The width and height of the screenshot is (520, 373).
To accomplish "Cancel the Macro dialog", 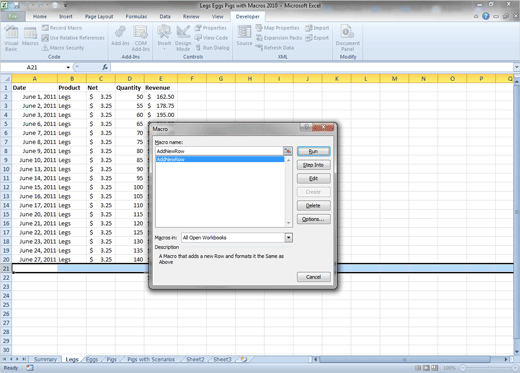I will (313, 277).
